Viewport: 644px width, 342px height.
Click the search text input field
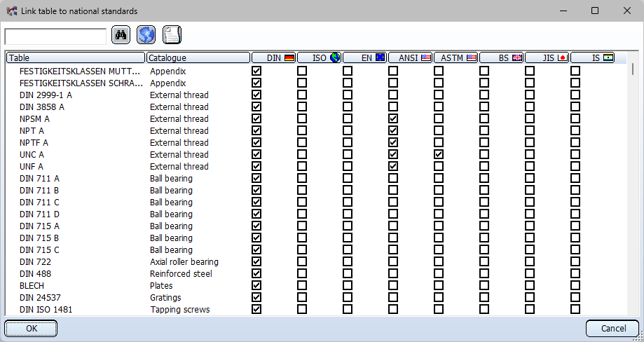click(x=55, y=36)
